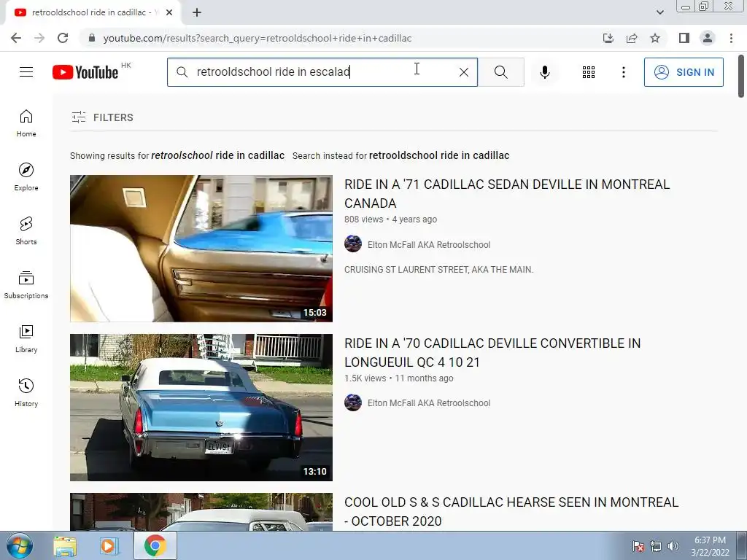The width and height of the screenshot is (747, 560).
Task: Reload the page
Action: pos(63,38)
